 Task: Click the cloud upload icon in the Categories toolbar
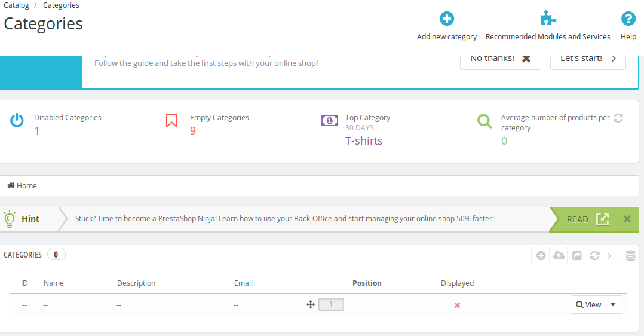(559, 256)
